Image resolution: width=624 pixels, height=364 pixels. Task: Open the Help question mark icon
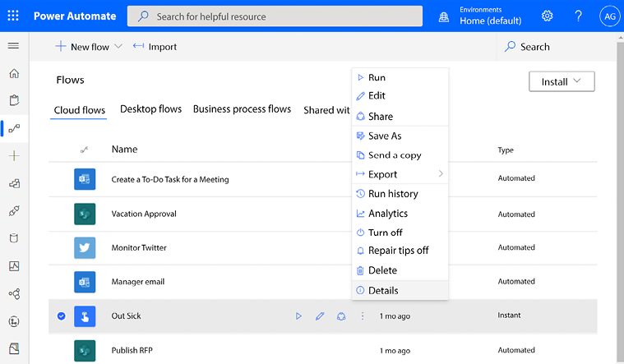coord(578,16)
